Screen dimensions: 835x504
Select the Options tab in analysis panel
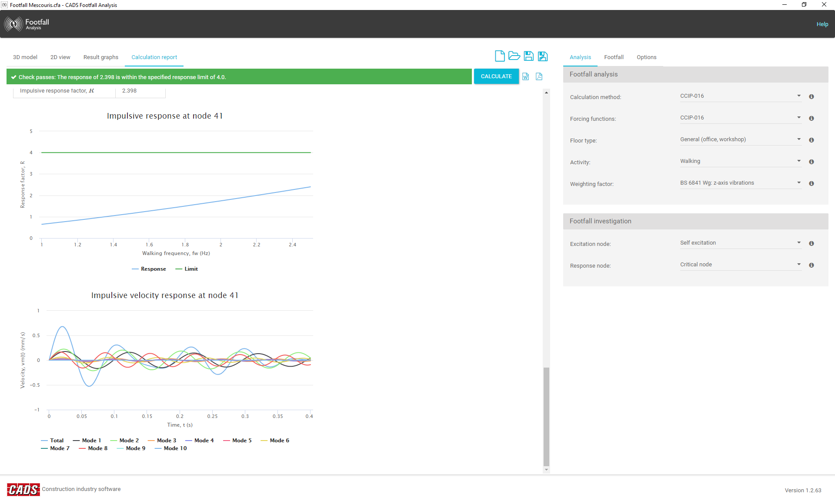(x=647, y=56)
